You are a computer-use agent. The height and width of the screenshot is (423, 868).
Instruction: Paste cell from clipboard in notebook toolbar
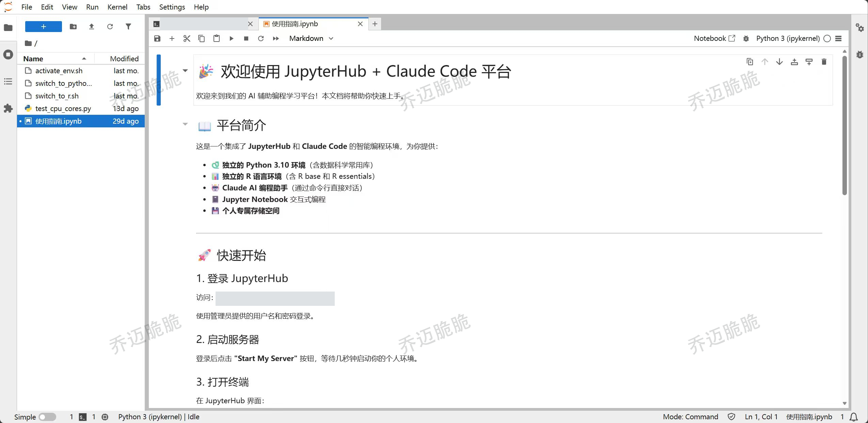point(216,38)
